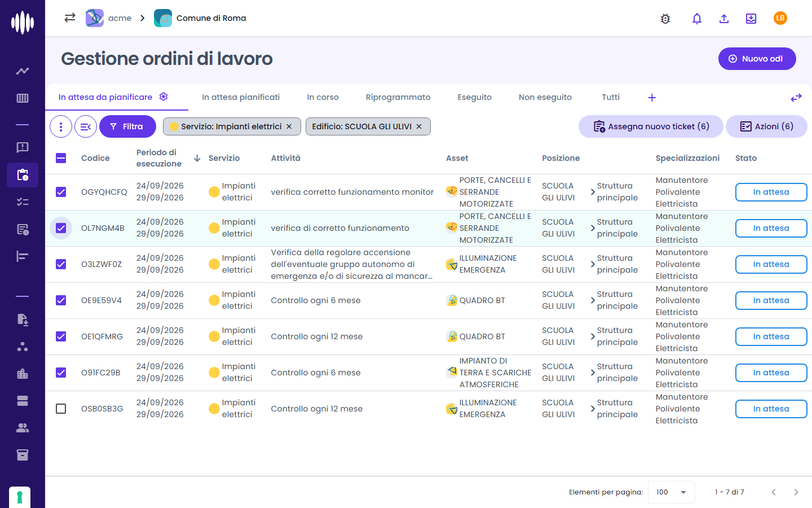Uncheck the checkbox for row O3LZWF0Z
The width and height of the screenshot is (812, 508).
(61, 264)
